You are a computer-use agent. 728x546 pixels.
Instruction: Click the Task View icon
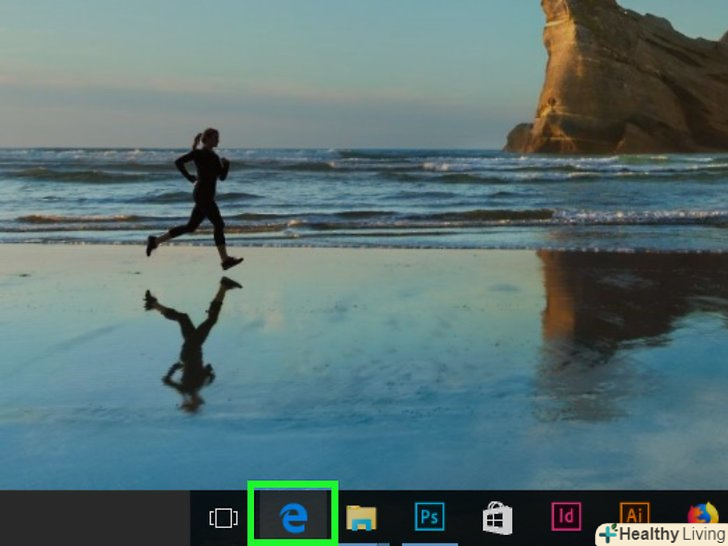223,517
